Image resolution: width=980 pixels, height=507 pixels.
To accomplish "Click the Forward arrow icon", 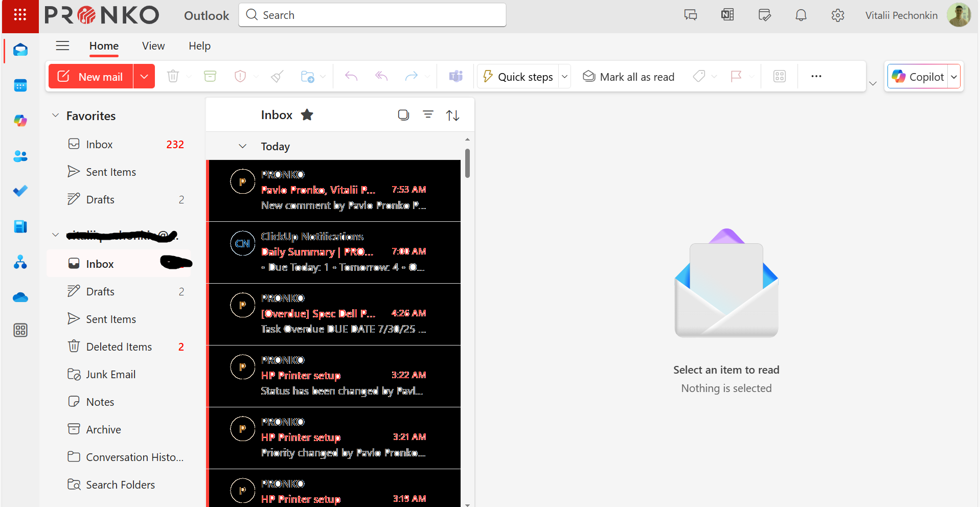I will (x=412, y=77).
